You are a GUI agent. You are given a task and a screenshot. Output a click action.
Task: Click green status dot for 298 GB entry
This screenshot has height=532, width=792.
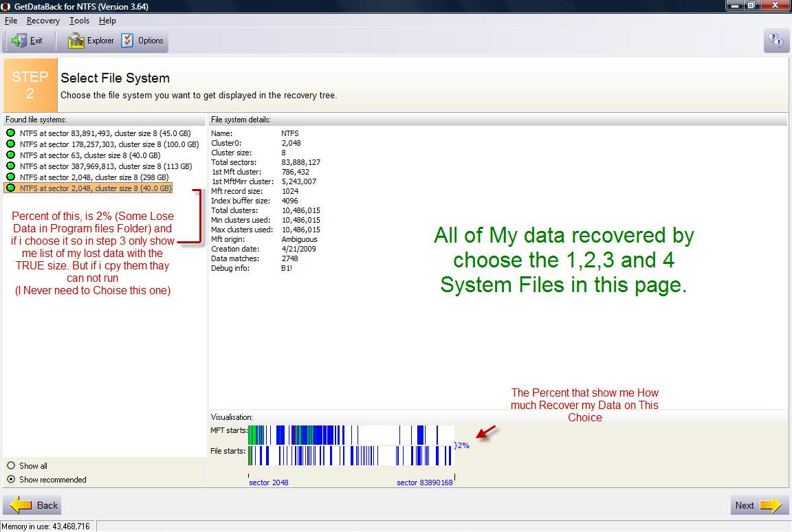(10, 177)
